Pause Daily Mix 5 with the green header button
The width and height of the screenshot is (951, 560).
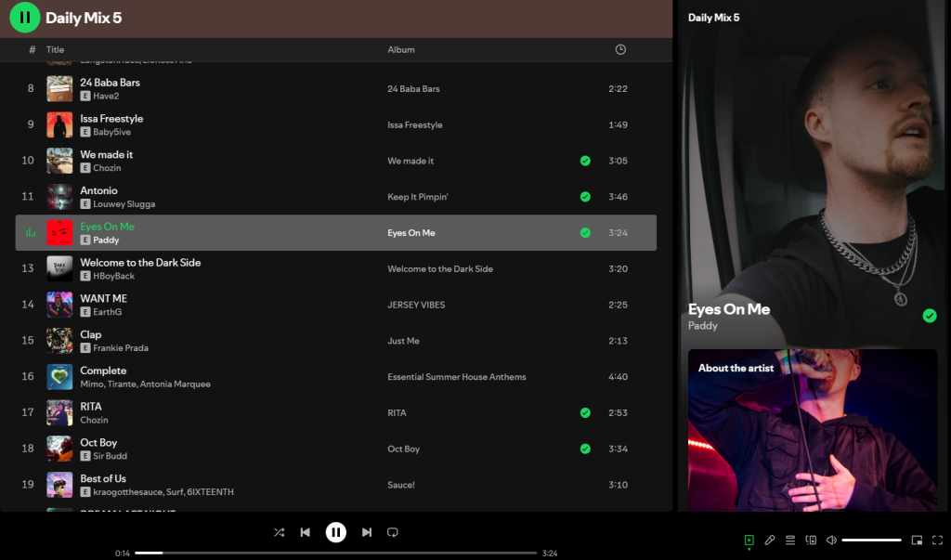pyautogui.click(x=25, y=18)
